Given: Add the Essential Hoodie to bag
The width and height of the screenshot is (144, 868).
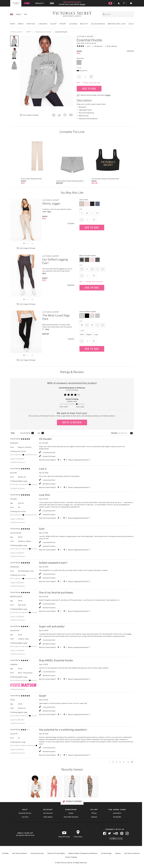Looking at the screenshot, I should (x=89, y=89).
